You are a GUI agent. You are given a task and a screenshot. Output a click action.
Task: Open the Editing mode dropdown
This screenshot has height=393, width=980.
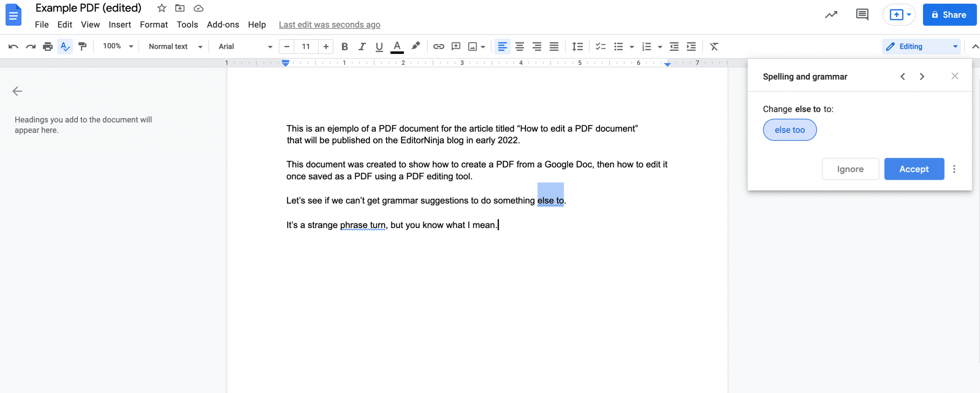pos(921,46)
